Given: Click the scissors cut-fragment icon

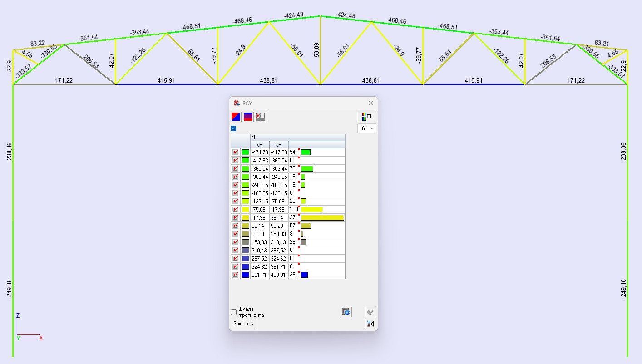Looking at the screenshot, I should coord(371,324).
